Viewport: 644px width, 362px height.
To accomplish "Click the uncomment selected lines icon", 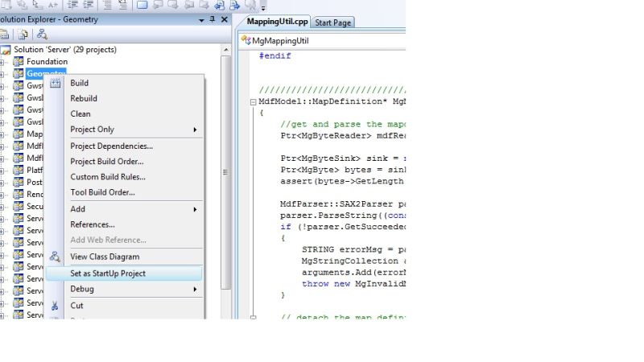I will click(x=123, y=5).
